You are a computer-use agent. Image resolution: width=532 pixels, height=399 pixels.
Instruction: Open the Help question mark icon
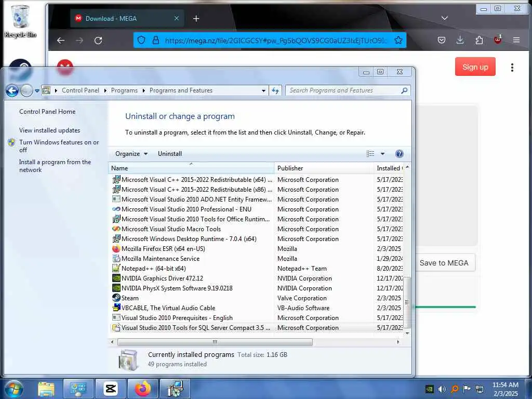(x=400, y=154)
